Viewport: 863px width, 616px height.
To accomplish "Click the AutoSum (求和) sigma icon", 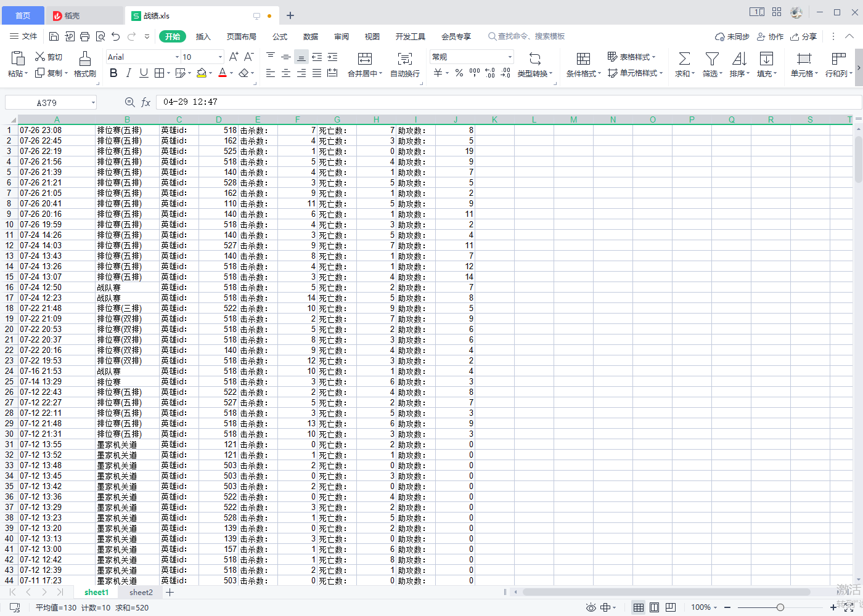I will click(x=684, y=59).
